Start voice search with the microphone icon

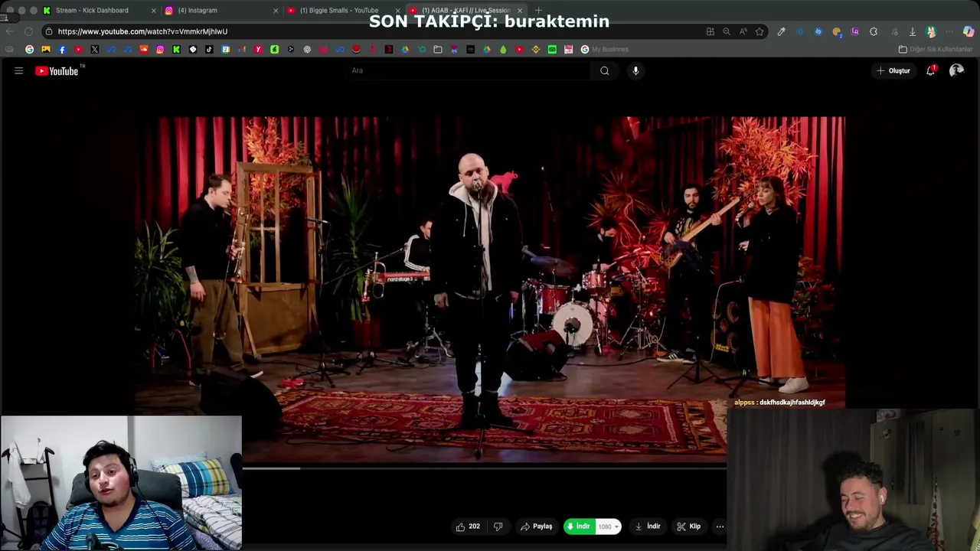pos(635,70)
